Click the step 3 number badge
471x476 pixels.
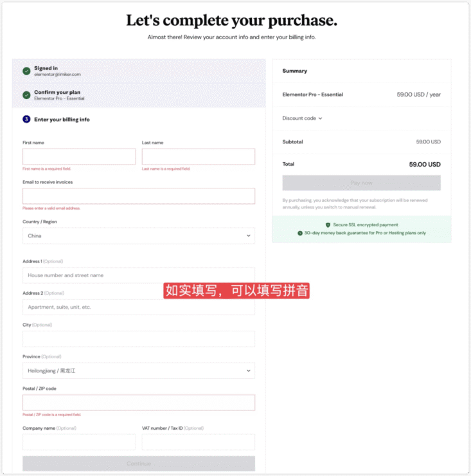[26, 119]
